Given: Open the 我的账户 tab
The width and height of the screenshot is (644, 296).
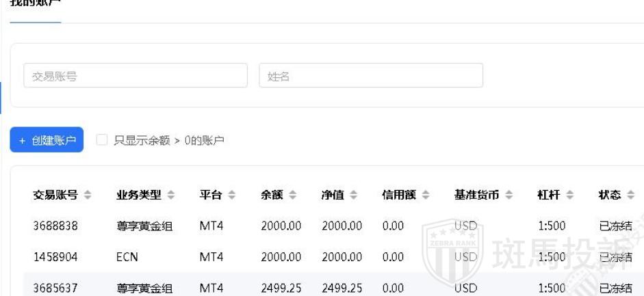Looking at the screenshot, I should pos(35,4).
